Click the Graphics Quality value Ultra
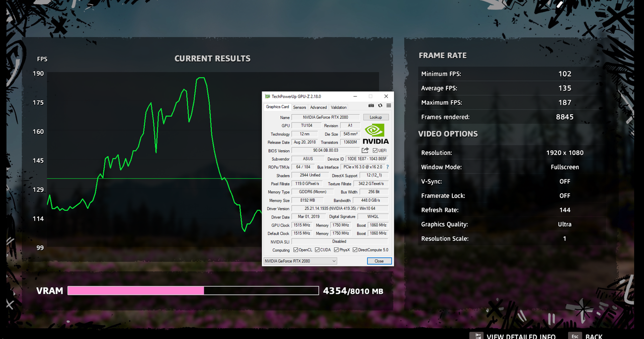 [x=565, y=224]
